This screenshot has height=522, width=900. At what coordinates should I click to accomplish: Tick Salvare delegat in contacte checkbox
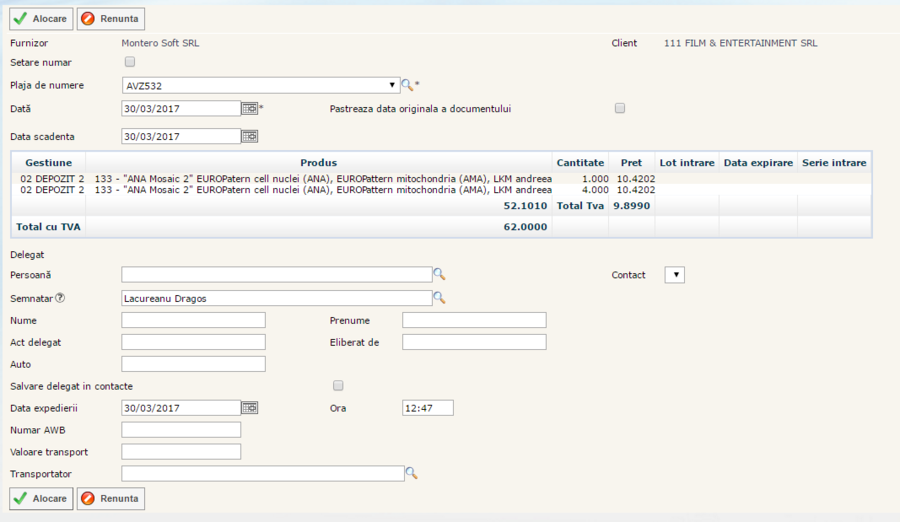(x=338, y=385)
